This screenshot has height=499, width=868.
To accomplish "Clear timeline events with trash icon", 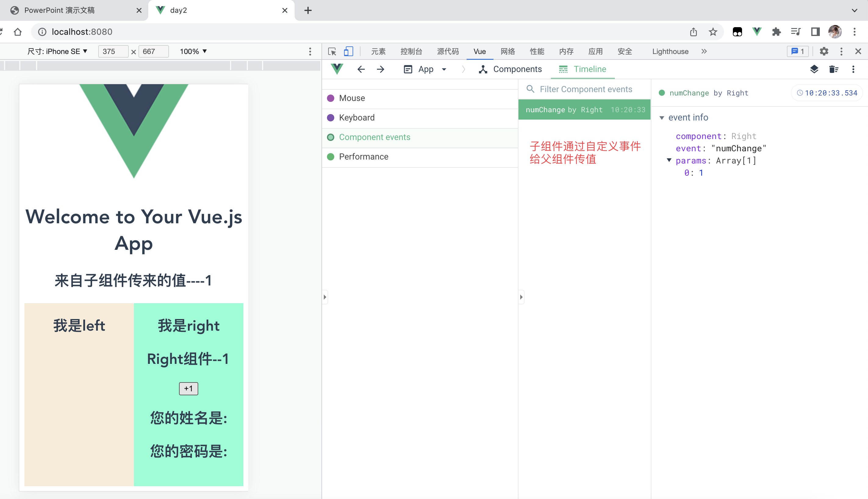I will point(834,69).
